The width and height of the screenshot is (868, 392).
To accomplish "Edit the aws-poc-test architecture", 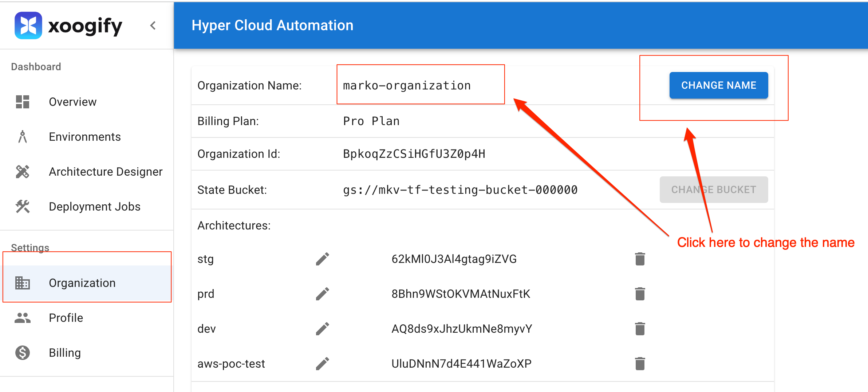I will [x=322, y=364].
